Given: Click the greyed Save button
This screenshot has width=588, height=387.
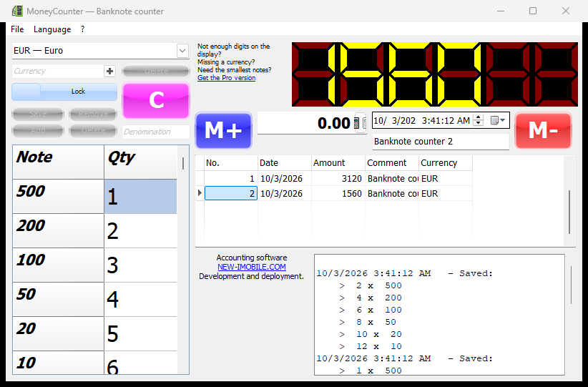Looking at the screenshot, I should click(38, 114).
